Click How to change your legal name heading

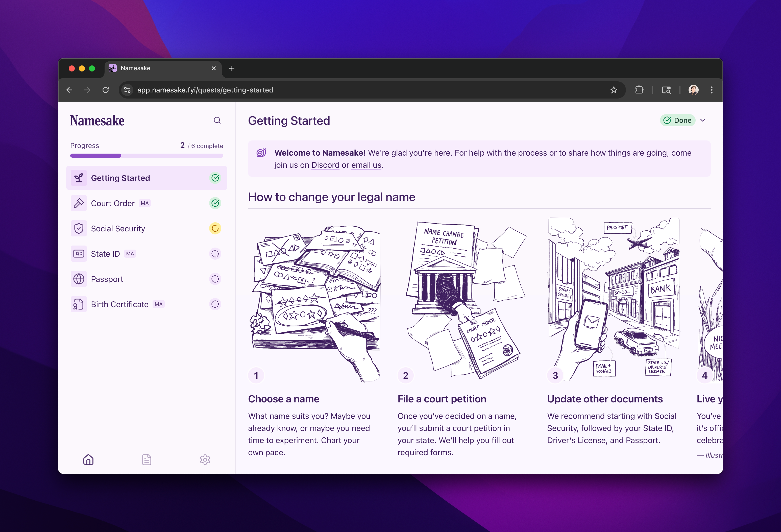pos(332,197)
